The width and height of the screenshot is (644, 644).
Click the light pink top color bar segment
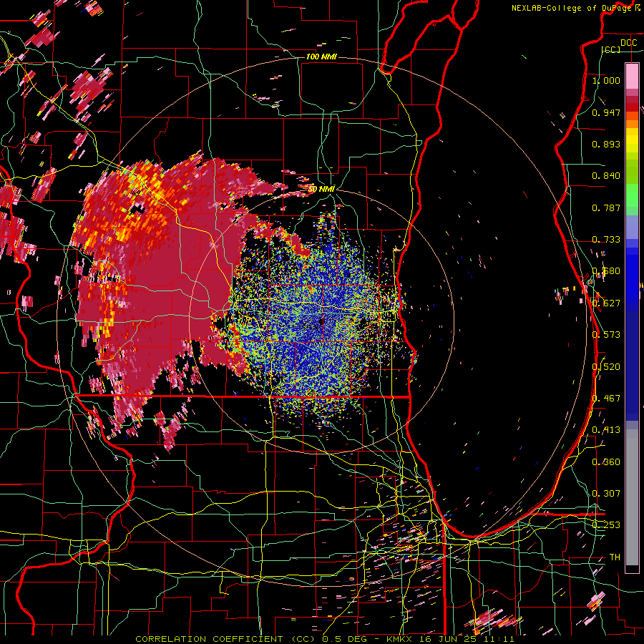coord(632,76)
